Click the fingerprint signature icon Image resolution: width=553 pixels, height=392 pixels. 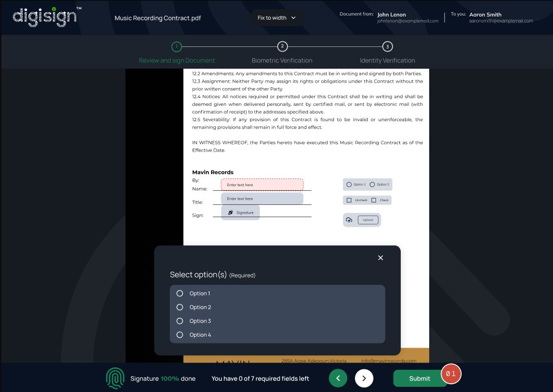pos(115,378)
